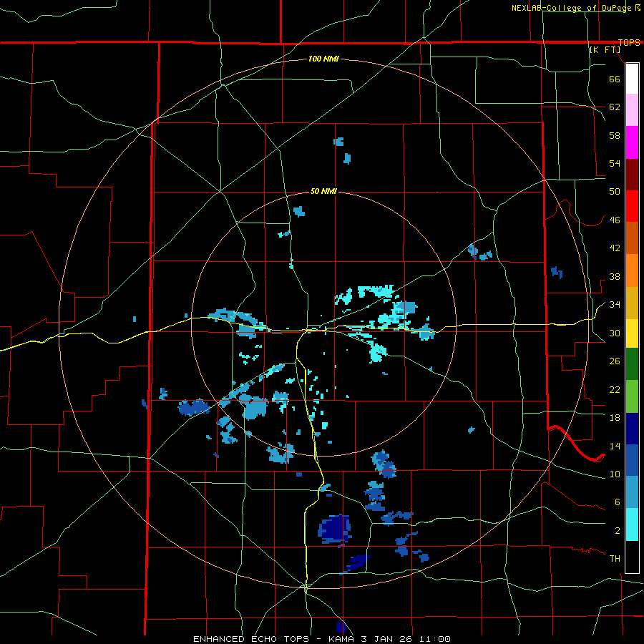Click the 100 NMI range ring label
644x644 pixels.
323,59
